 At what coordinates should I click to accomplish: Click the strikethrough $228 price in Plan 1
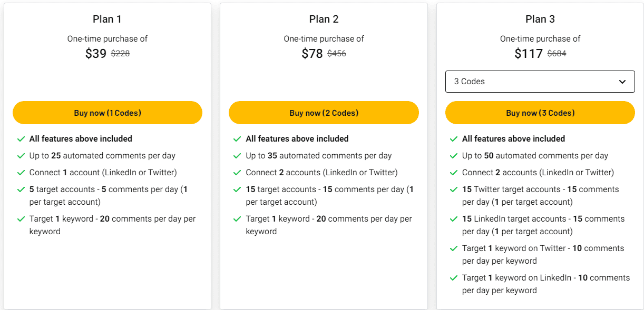point(120,53)
